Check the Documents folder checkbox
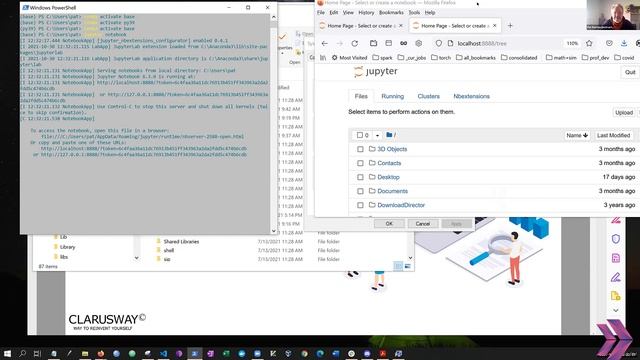Screen dimensions: 640x360 (x=360, y=191)
